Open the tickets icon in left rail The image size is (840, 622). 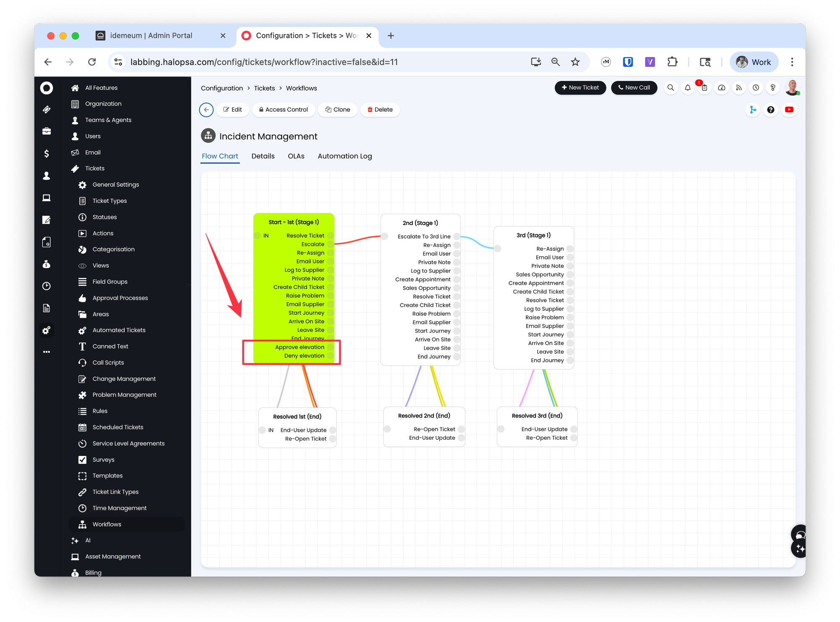coord(47,110)
